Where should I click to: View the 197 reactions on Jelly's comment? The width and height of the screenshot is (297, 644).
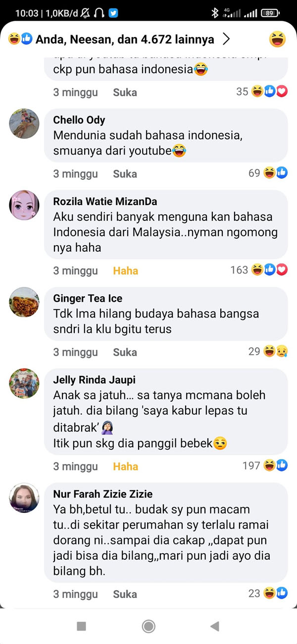pyautogui.click(x=265, y=466)
